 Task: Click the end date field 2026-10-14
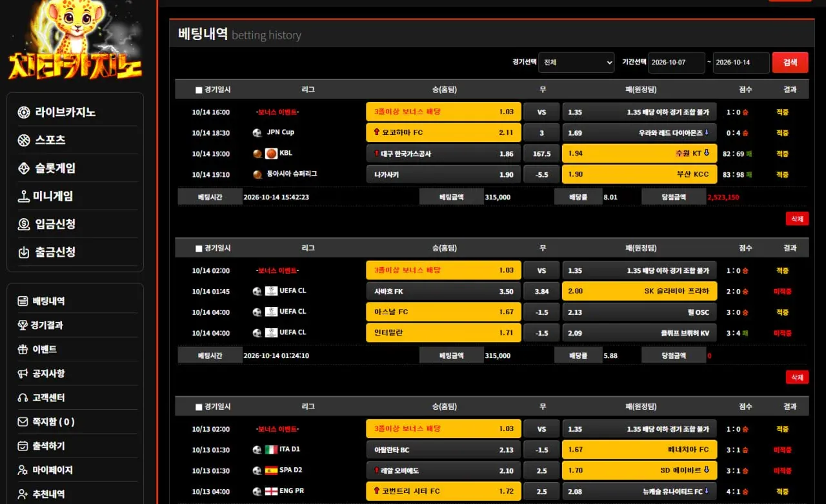741,63
